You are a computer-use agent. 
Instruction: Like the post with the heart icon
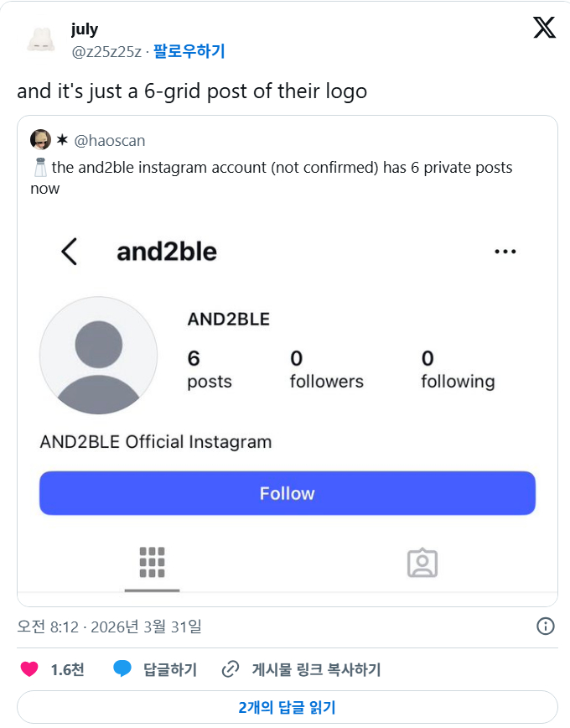point(29,669)
